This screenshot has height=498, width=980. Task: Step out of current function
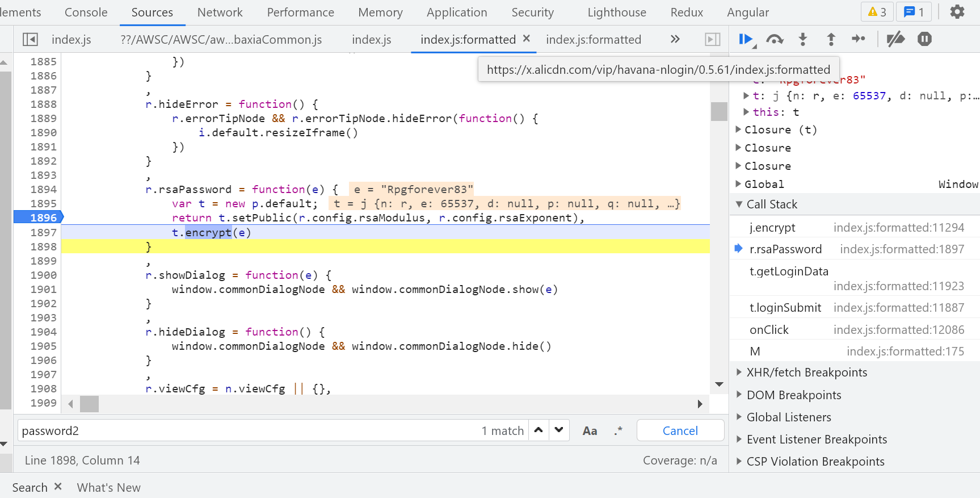click(x=831, y=39)
